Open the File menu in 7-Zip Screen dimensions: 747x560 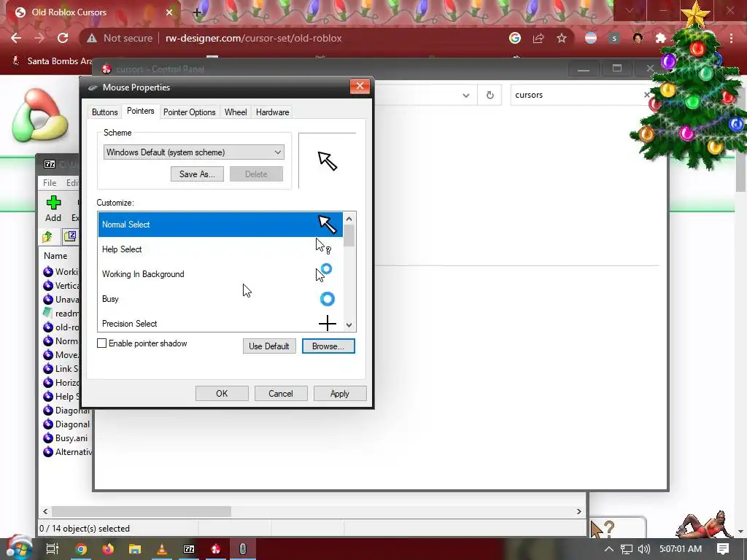coord(50,183)
